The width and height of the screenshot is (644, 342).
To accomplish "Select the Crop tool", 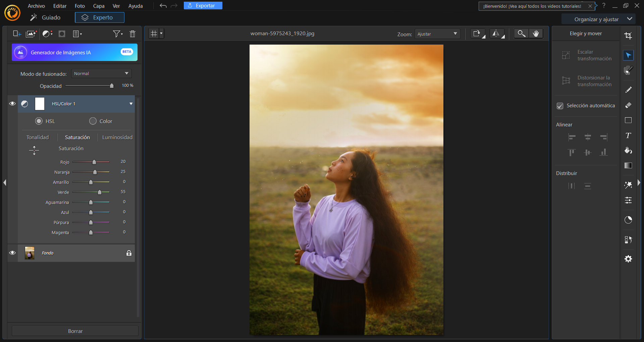I will tap(629, 36).
